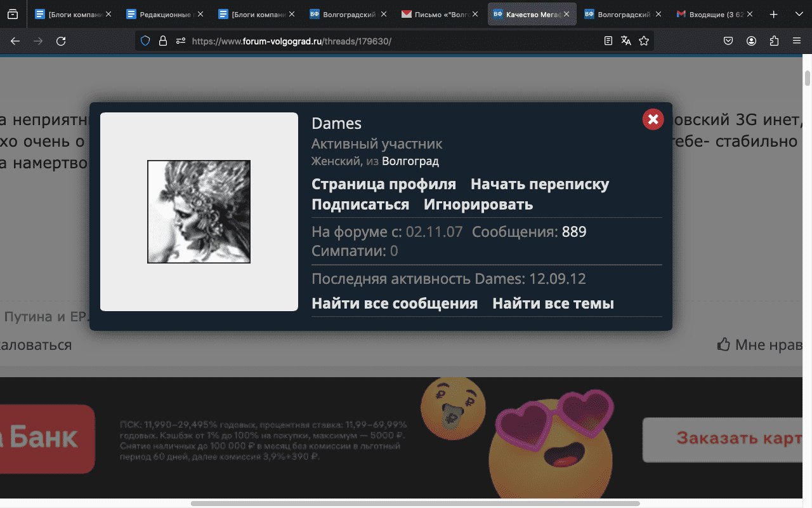Open Страница профиля link
Screen dimensions: 812x508
[x=383, y=184]
